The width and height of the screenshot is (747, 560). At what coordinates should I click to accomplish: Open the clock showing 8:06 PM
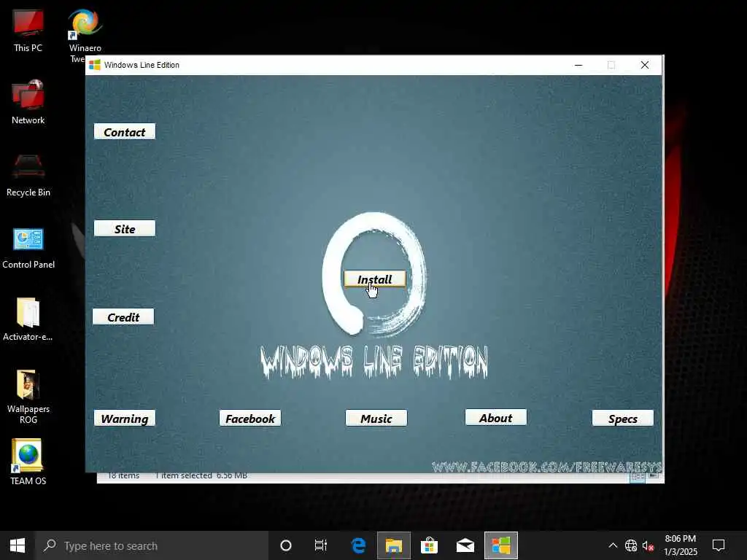tap(681, 545)
